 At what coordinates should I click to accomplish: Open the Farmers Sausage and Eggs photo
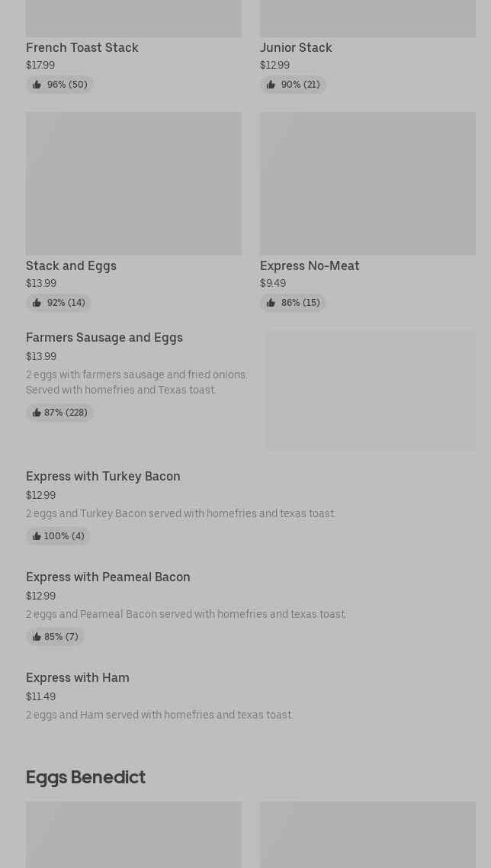371,390
